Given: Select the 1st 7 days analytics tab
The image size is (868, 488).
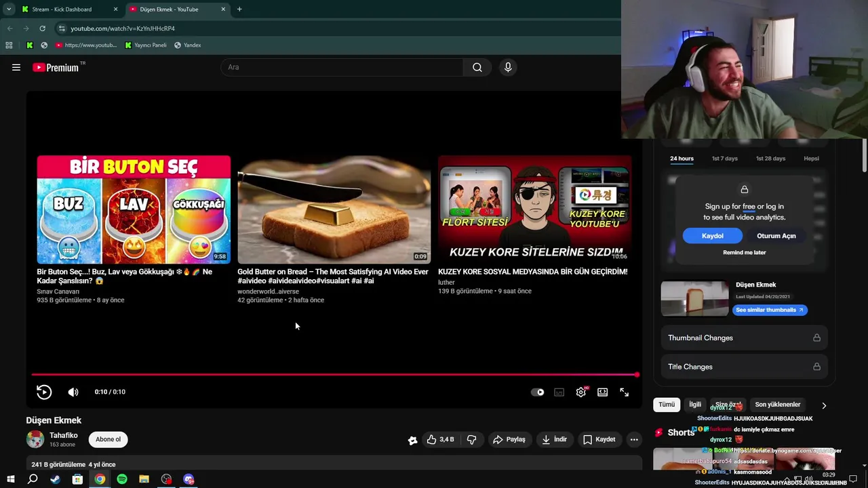Looking at the screenshot, I should (x=724, y=159).
